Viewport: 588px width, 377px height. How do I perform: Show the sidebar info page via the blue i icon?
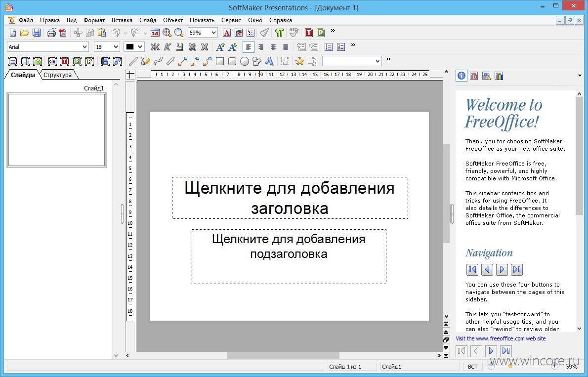point(462,76)
